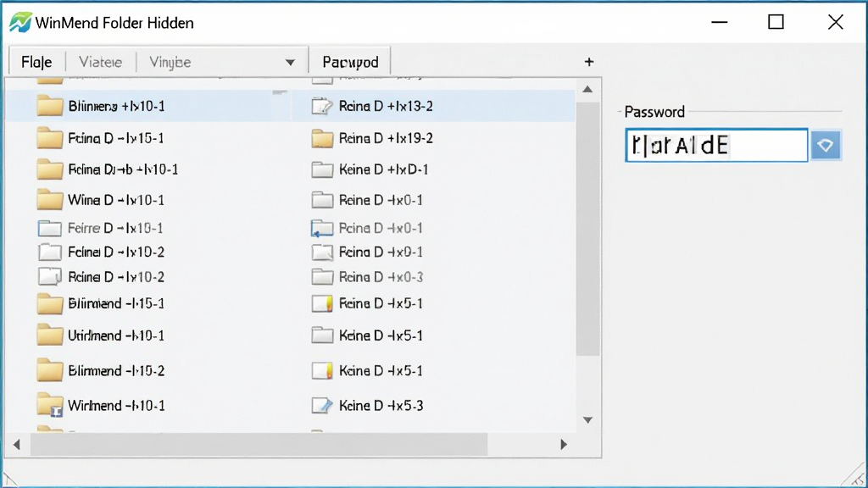
Task: Click folder icon next to Rclina D-b +lx10-1
Action: click(50, 169)
